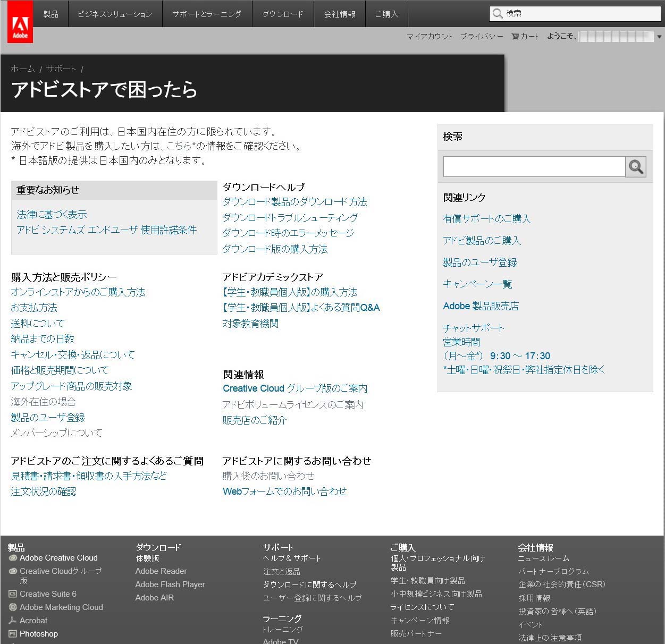Open キャンペーン一覧 in 関連リンク
This screenshot has width=665, height=644.
[x=478, y=284]
